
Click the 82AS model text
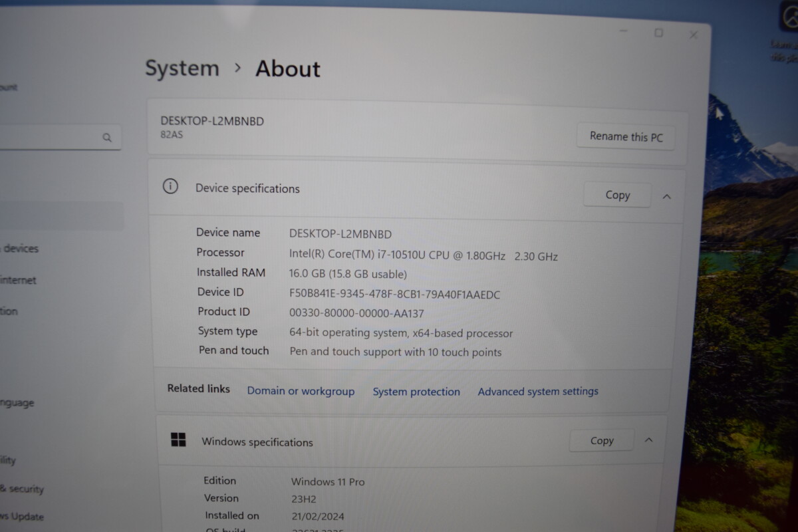(172, 135)
